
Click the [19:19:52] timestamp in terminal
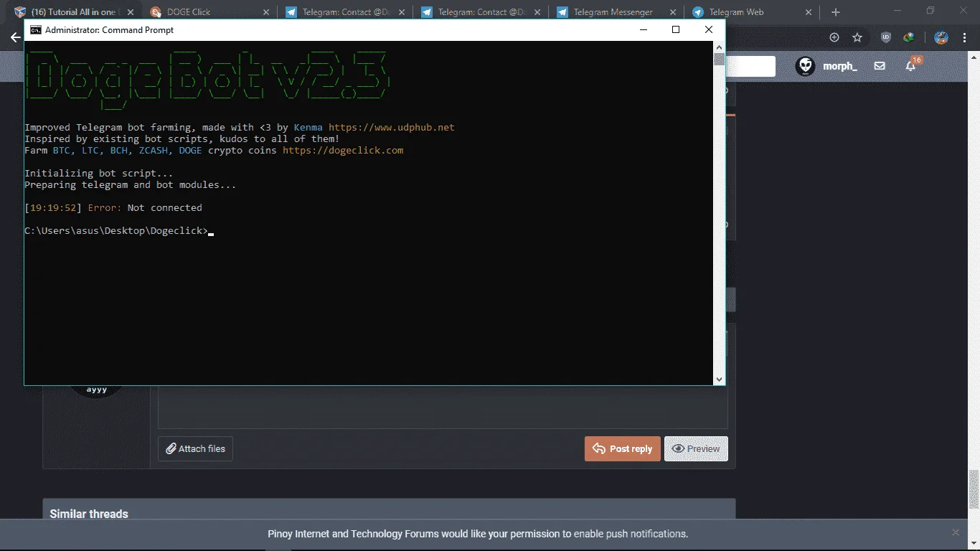point(53,208)
